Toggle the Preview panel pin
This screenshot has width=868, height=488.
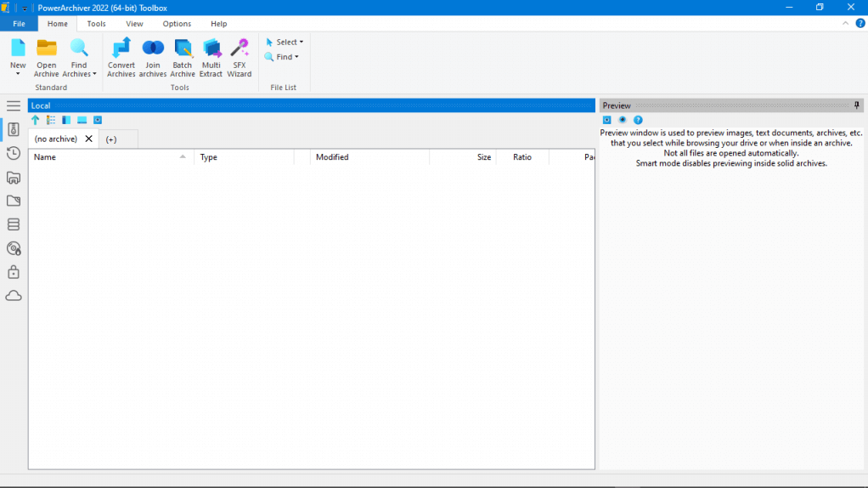pyautogui.click(x=857, y=105)
